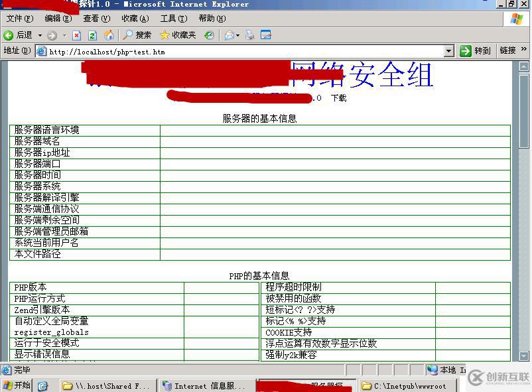The image size is (532, 392).
Task: Select the 服务端剩余空间 row label
Action: [47, 220]
